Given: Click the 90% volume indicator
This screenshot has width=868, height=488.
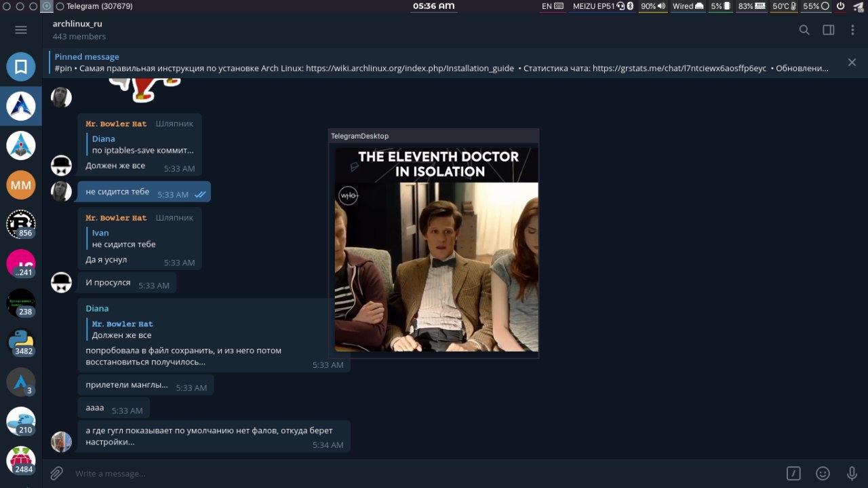Looking at the screenshot, I should [653, 6].
